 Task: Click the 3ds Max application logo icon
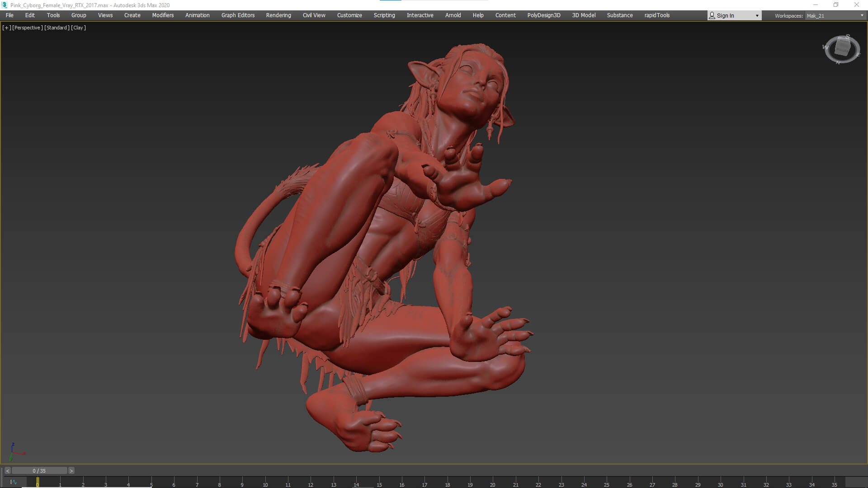(5, 5)
